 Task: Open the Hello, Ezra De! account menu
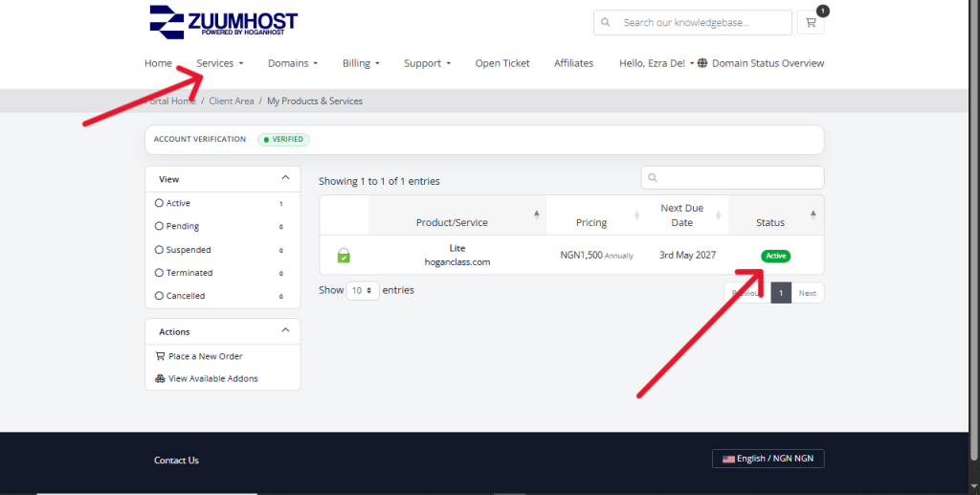click(x=657, y=63)
